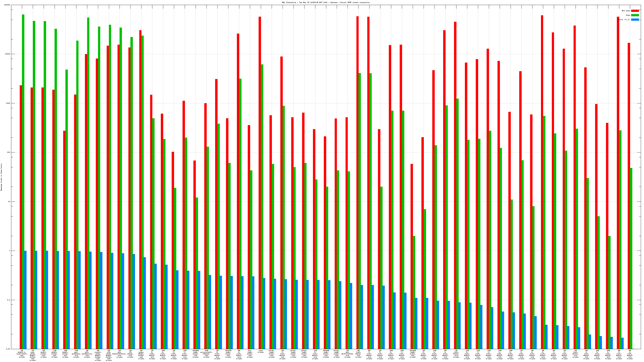Click the "none origin" x-axis label
This screenshot has height=362, width=644.
click(261, 351)
